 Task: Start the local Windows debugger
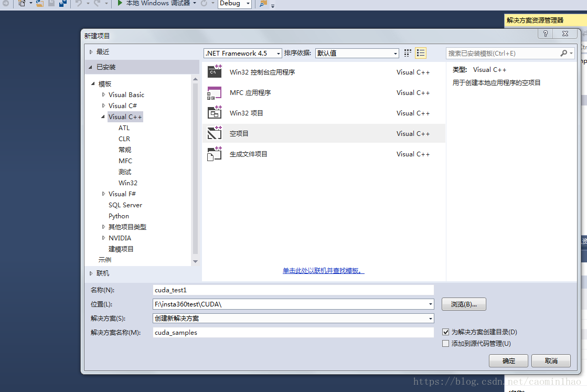click(x=154, y=3)
